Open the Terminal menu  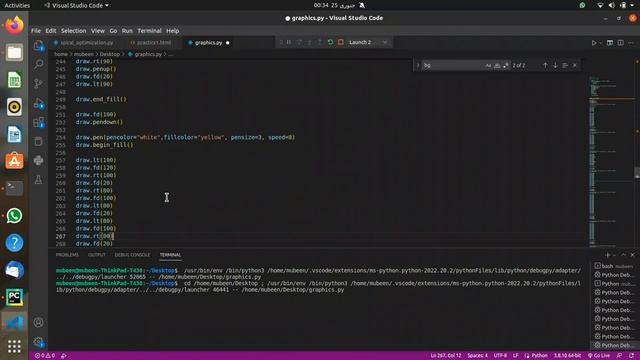[x=149, y=31]
